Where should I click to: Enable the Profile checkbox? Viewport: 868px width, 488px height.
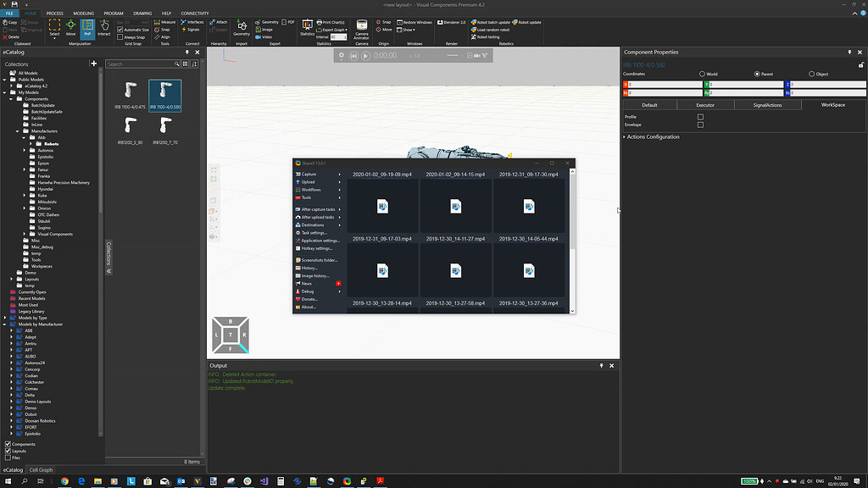click(700, 117)
